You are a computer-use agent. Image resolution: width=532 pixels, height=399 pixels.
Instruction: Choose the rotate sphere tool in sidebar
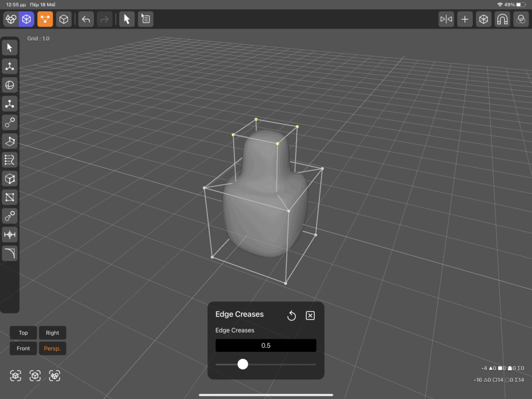click(x=9, y=85)
